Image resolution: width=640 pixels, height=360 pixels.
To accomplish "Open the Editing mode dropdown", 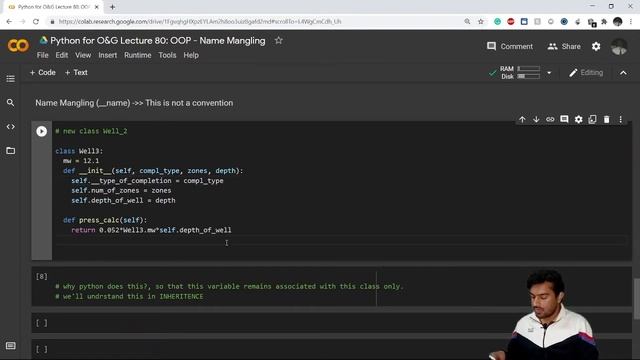I will (x=586, y=73).
